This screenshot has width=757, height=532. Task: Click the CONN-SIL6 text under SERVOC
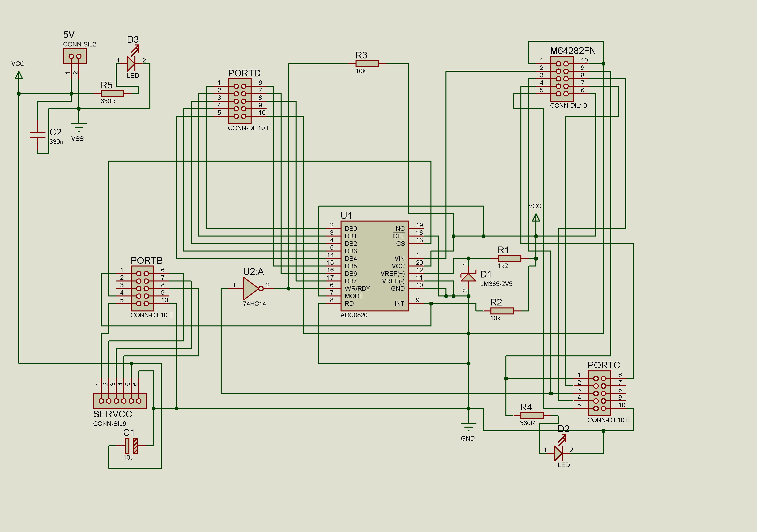(109, 424)
